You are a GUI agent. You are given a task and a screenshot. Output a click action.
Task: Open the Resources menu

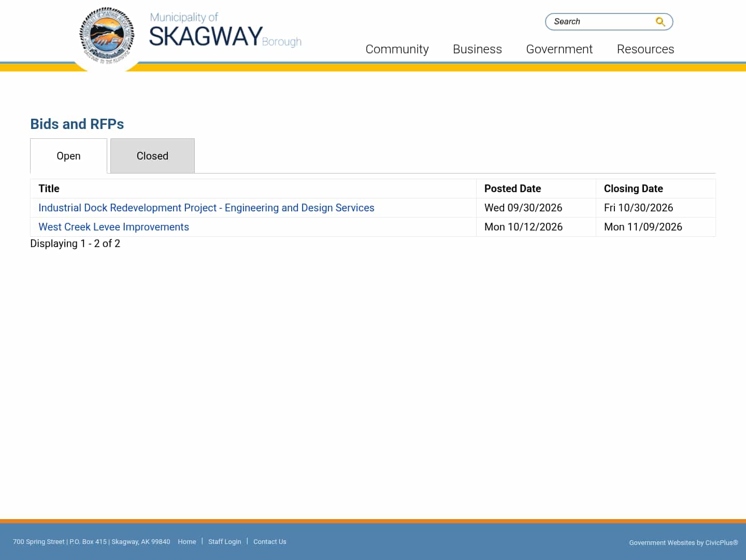[645, 49]
